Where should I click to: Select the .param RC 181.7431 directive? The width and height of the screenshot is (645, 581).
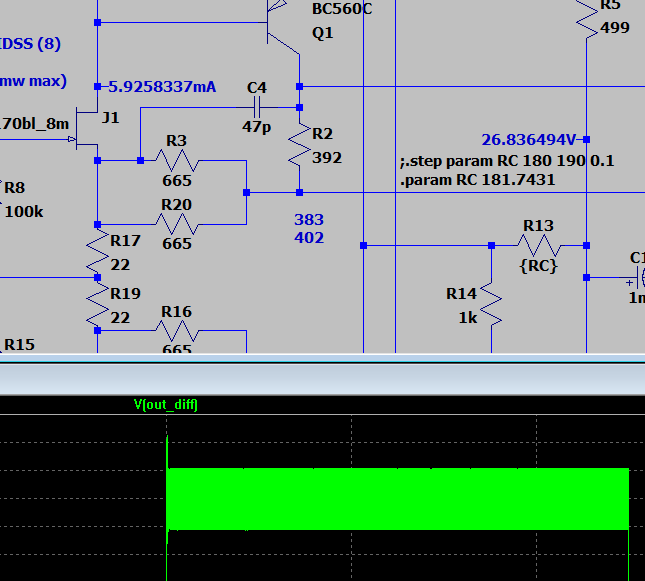[478, 180]
